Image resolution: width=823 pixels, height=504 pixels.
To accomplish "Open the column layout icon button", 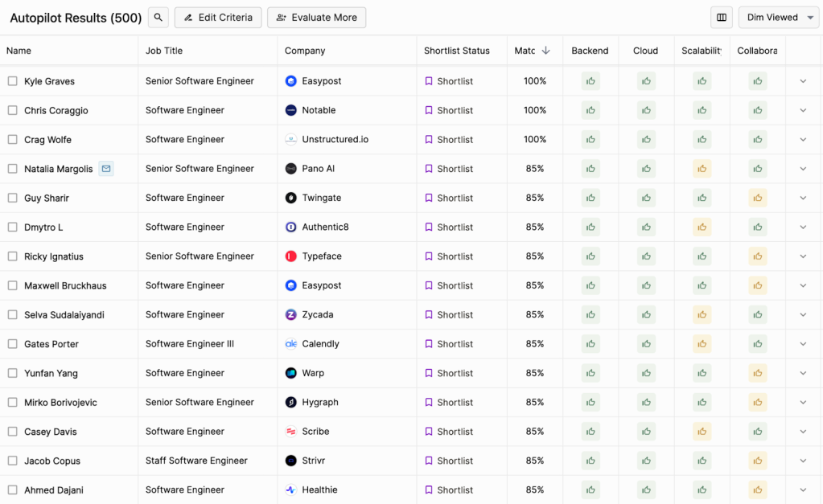I will tap(722, 18).
